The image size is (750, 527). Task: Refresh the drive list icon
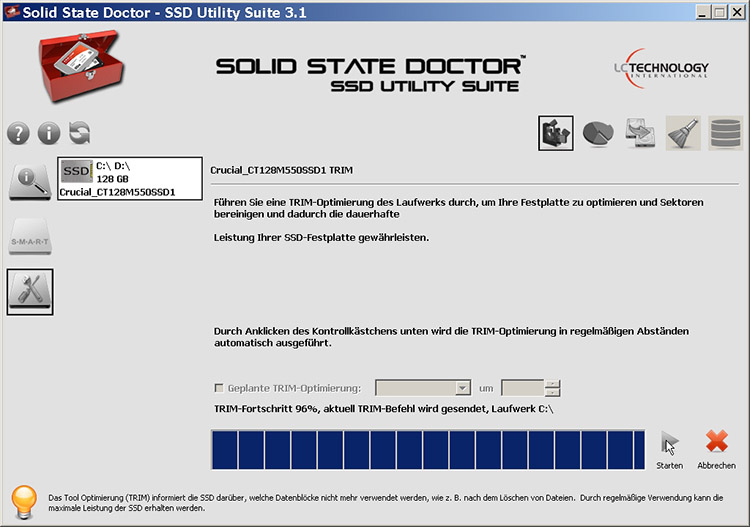pyautogui.click(x=79, y=133)
